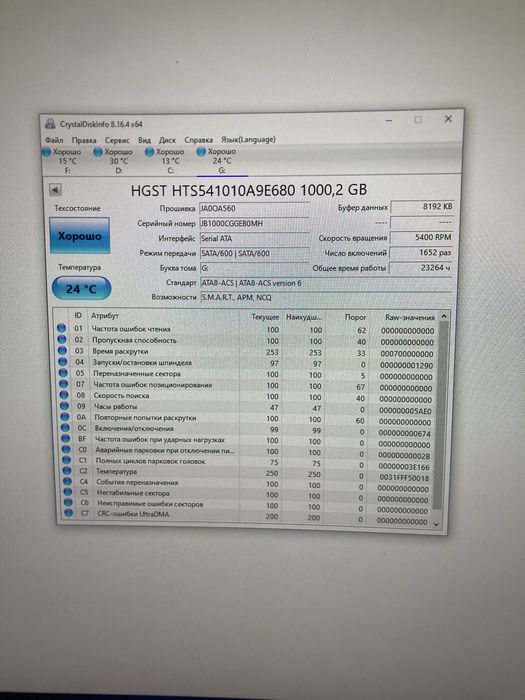Minimize the CrystalDiskInfo window
This screenshot has height=700, width=525.
389,120
